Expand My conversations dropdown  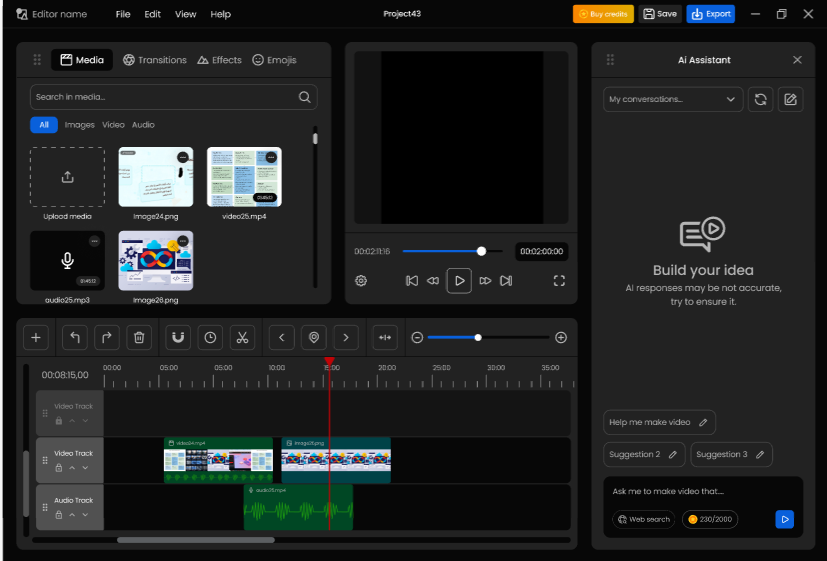673,99
